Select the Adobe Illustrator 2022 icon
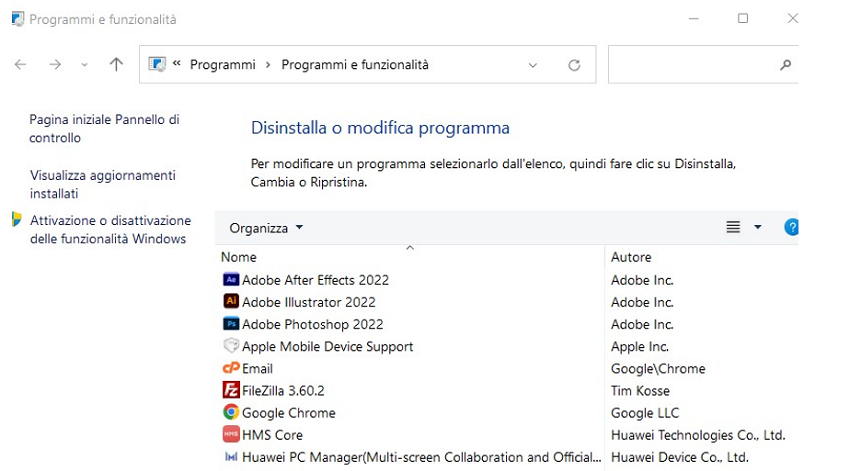The width and height of the screenshot is (850, 471). pos(231,302)
